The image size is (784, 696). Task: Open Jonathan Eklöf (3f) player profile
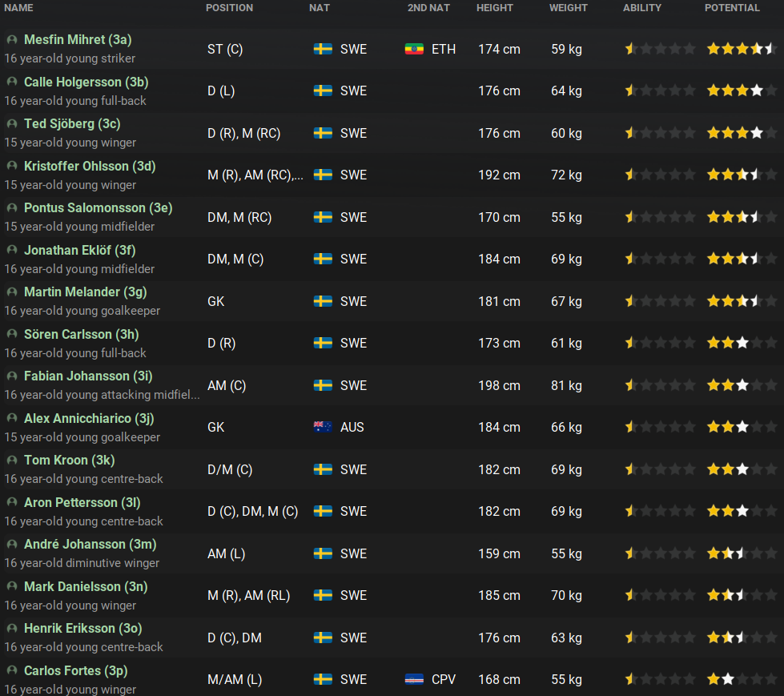[80, 250]
